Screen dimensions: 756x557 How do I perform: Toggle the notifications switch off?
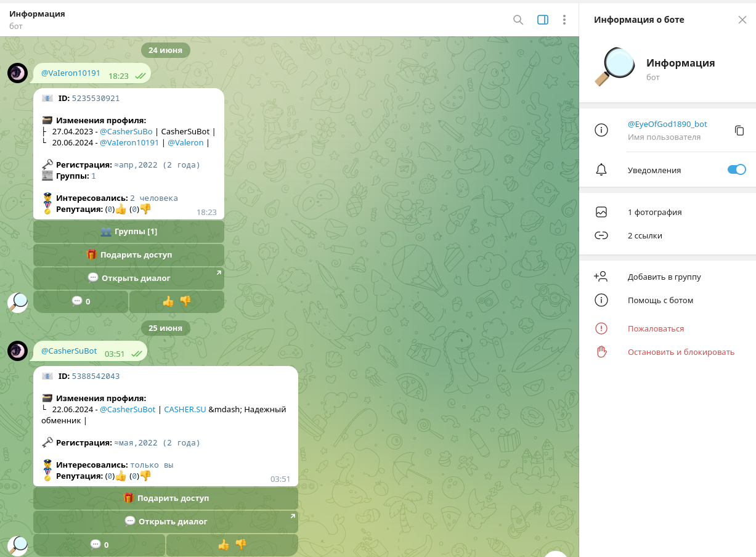click(736, 170)
